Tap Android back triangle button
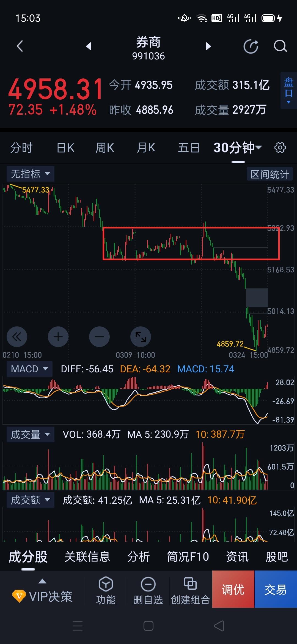The height and width of the screenshot is (644, 297). coord(219,626)
